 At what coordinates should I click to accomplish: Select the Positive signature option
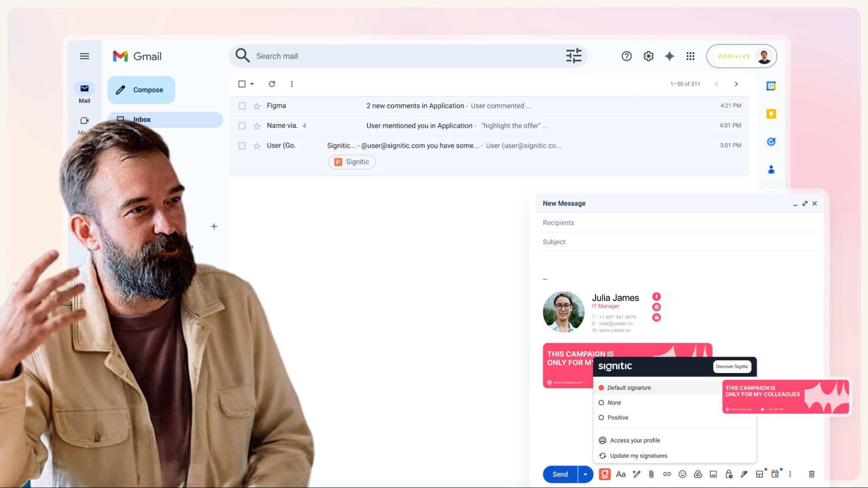601,417
